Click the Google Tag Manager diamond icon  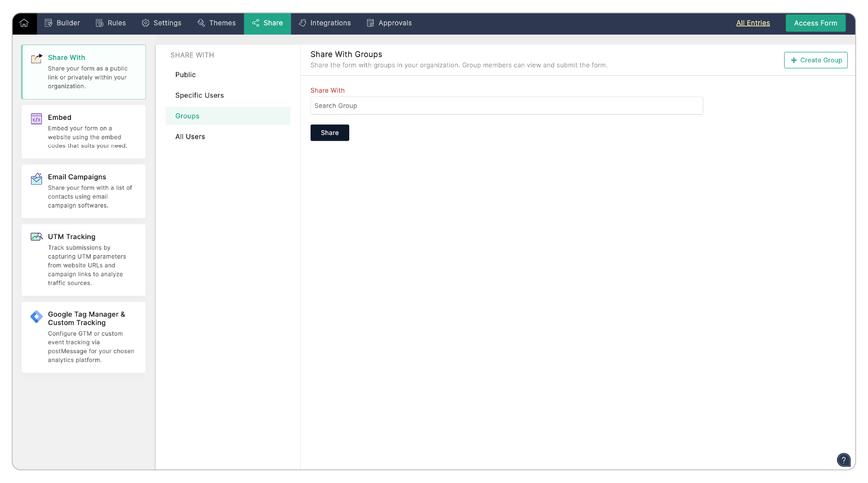click(36, 317)
